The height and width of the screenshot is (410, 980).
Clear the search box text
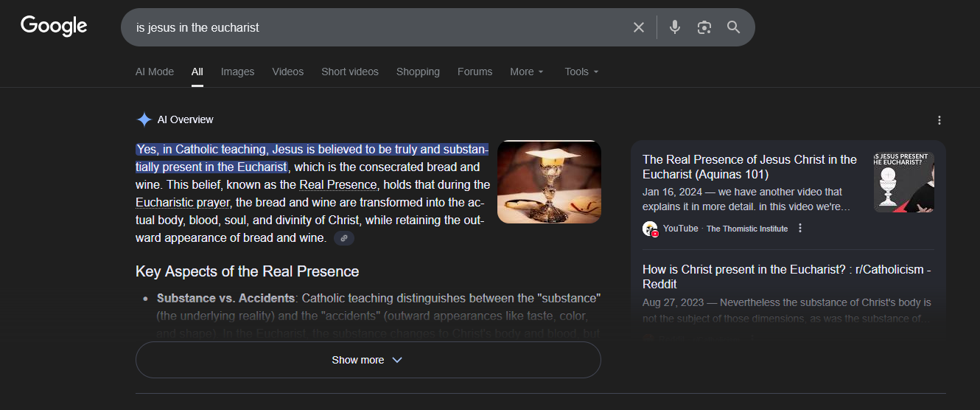638,27
